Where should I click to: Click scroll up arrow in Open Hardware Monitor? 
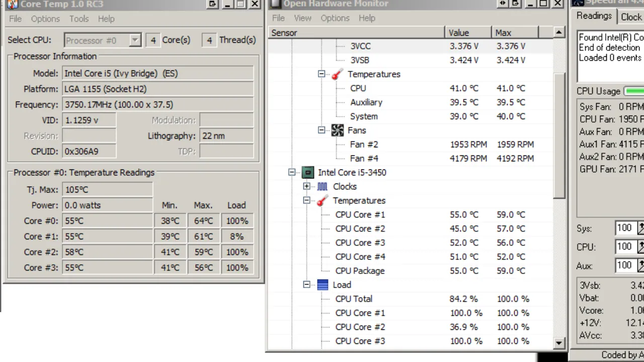[558, 33]
